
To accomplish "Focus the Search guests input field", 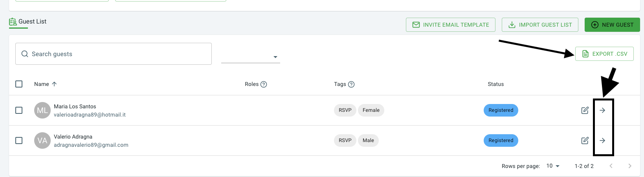I will pos(114,54).
